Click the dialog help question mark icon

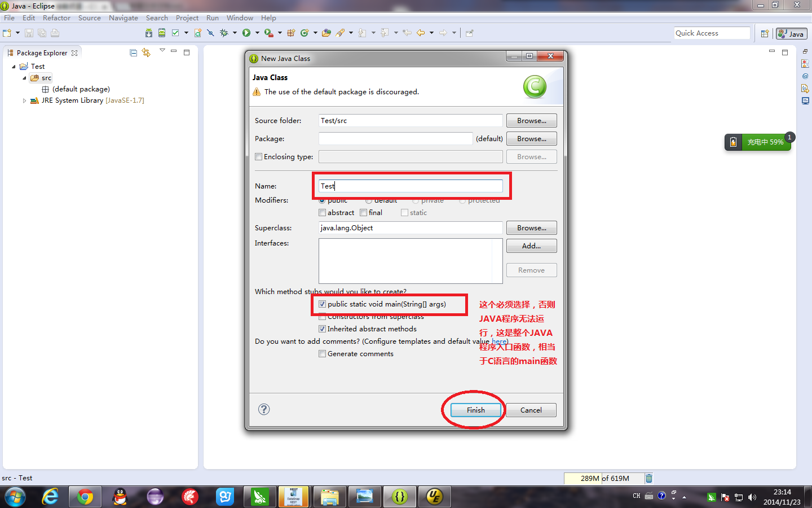point(264,409)
